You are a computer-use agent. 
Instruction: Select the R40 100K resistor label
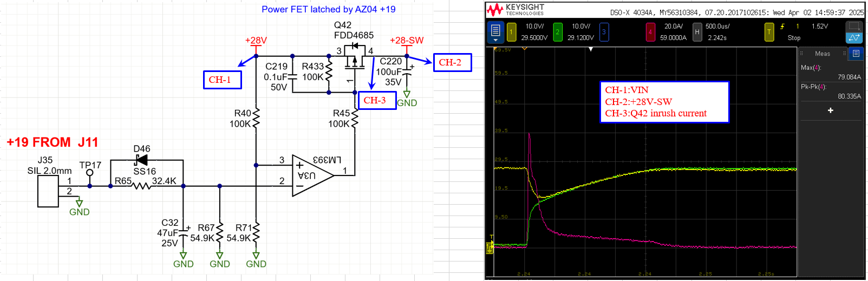pos(240,119)
